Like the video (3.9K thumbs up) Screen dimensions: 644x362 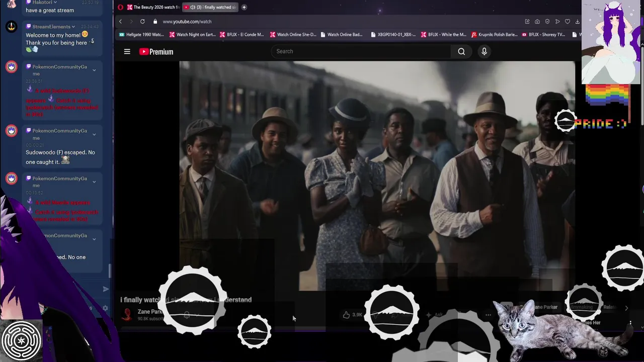point(352,315)
